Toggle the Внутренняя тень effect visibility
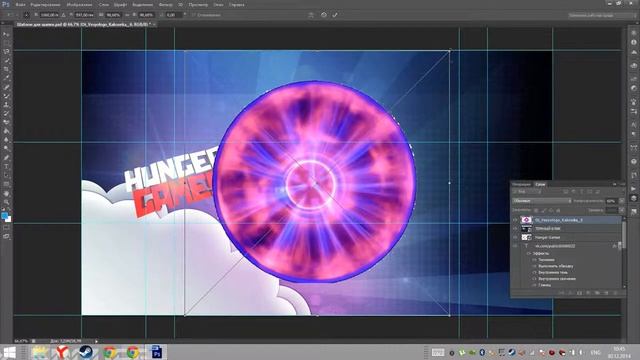 534,272
